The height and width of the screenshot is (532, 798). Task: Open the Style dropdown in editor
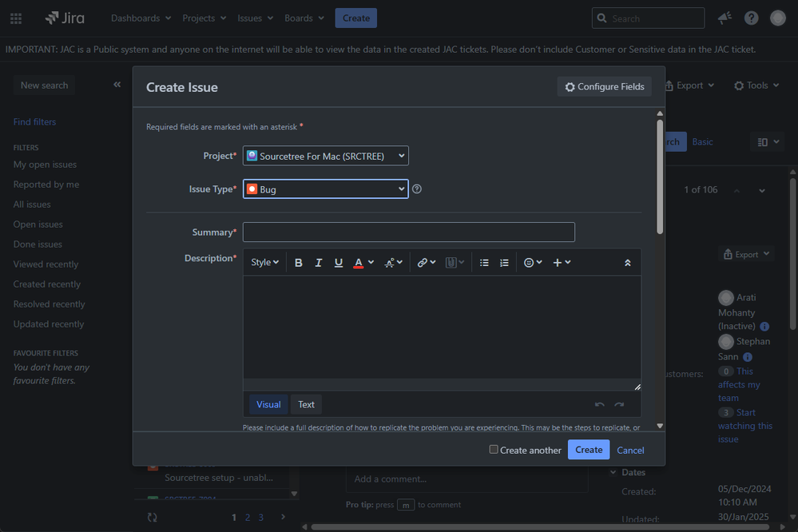(264, 263)
